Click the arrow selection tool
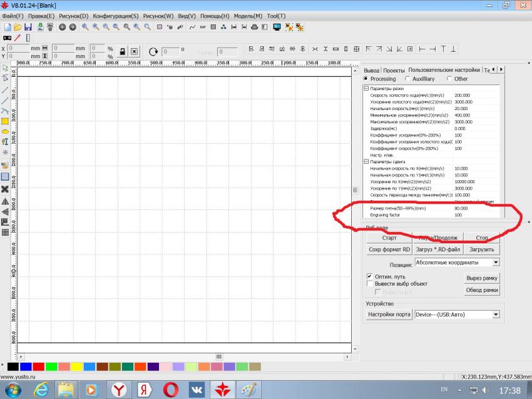Screen dimensions: 532x399 point(5,68)
